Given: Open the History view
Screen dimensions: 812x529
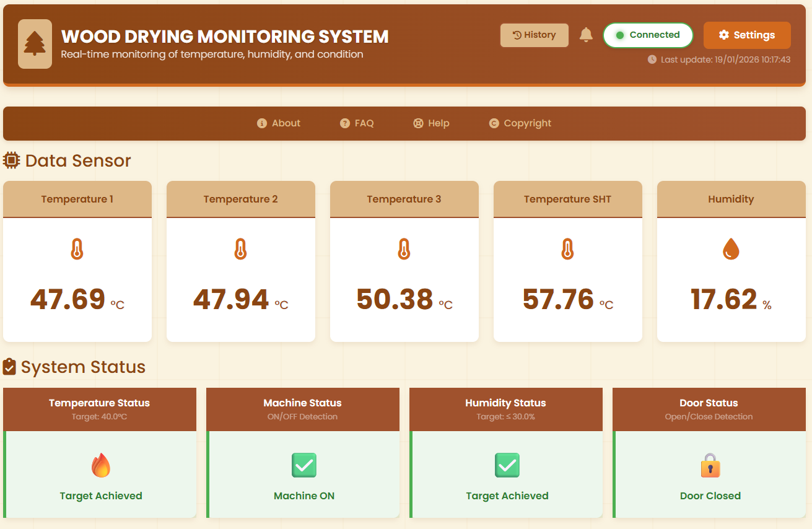Looking at the screenshot, I should (535, 35).
